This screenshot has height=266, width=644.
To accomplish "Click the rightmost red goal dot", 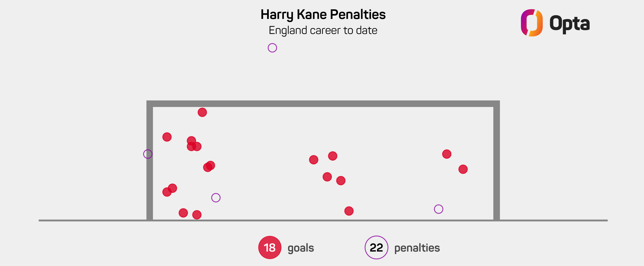I will click(x=463, y=169).
